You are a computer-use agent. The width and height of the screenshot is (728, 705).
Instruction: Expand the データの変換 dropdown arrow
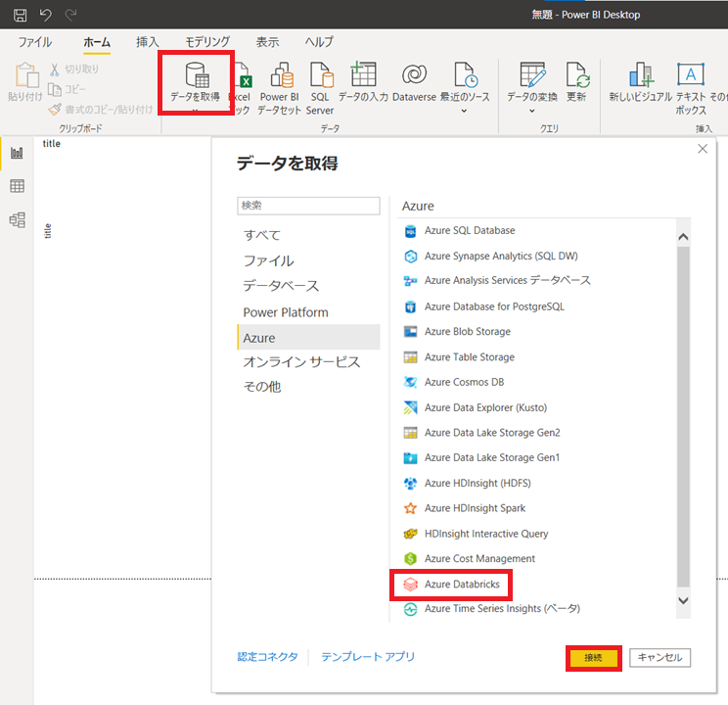pyautogui.click(x=532, y=111)
